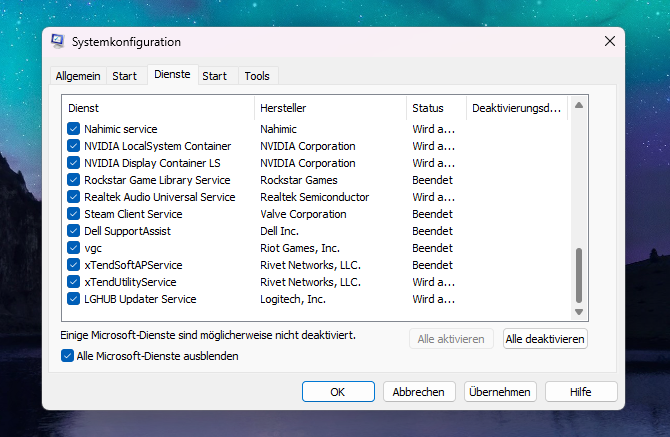Toggle NVIDIA Display Container LS checkbox

pos(73,163)
